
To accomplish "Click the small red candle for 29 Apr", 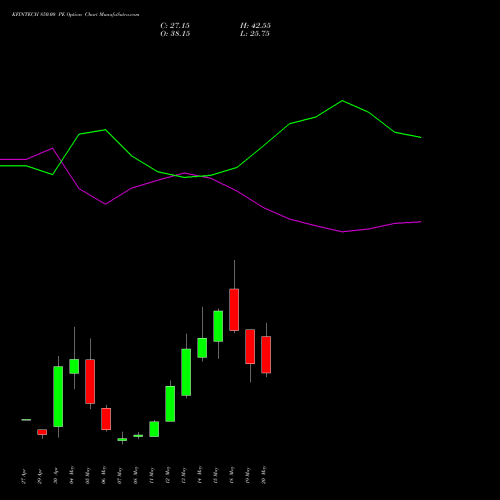I will click(42, 432).
